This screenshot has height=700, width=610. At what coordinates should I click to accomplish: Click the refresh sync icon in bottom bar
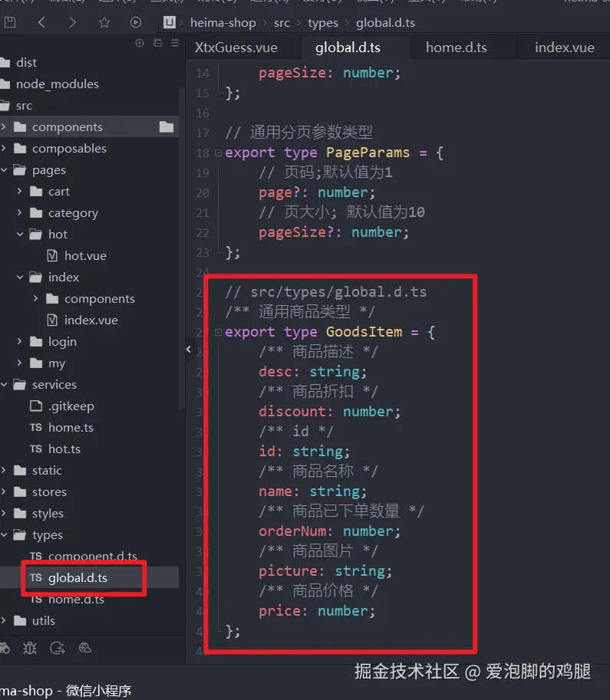pos(58,648)
